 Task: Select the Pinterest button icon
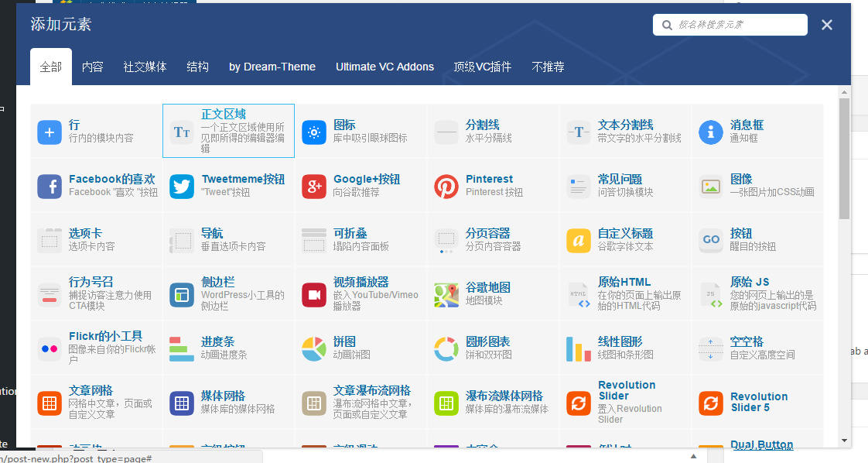coord(446,186)
